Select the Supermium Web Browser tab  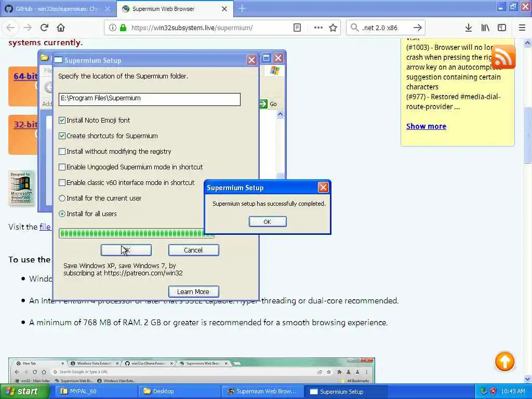175,9
